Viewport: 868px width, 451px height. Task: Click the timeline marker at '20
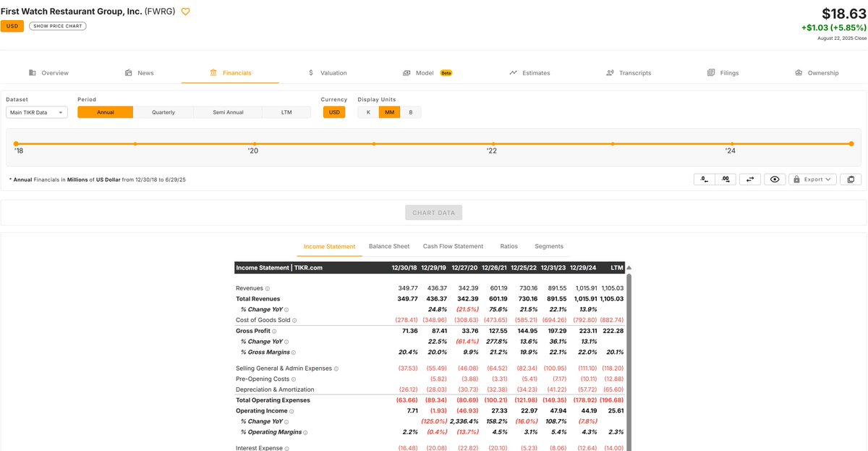pyautogui.click(x=255, y=144)
